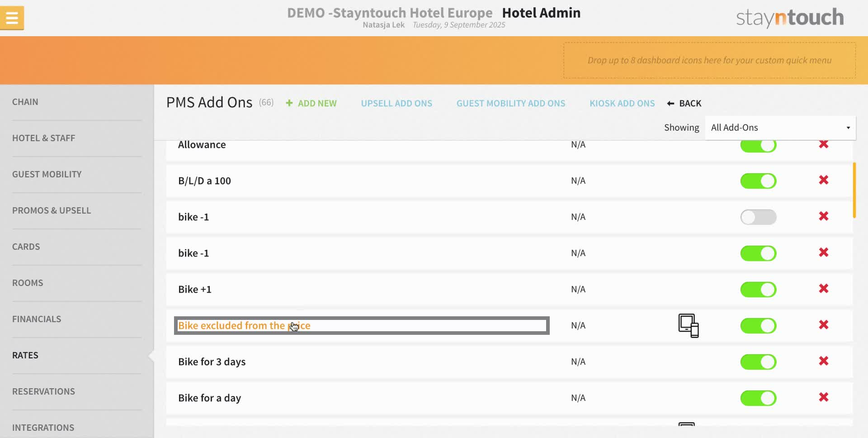The image size is (868, 438).
Task: Click the Hotel Admin title
Action: pos(541,13)
